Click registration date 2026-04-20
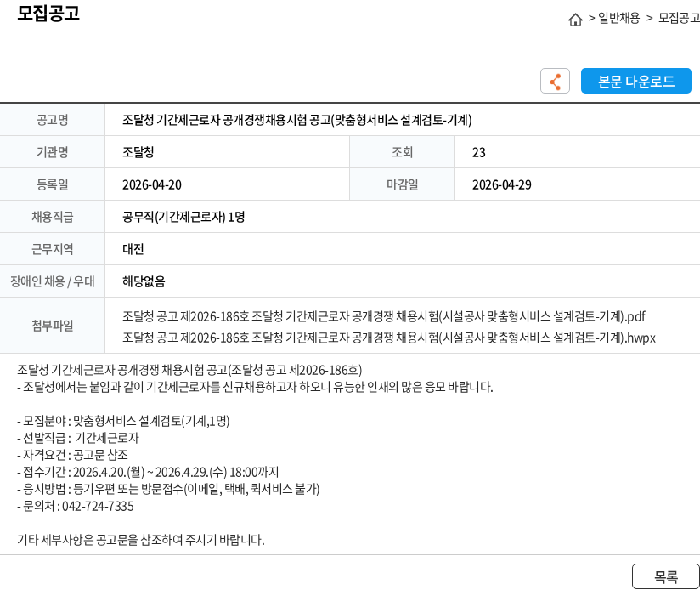The width and height of the screenshot is (700, 590). (152, 184)
